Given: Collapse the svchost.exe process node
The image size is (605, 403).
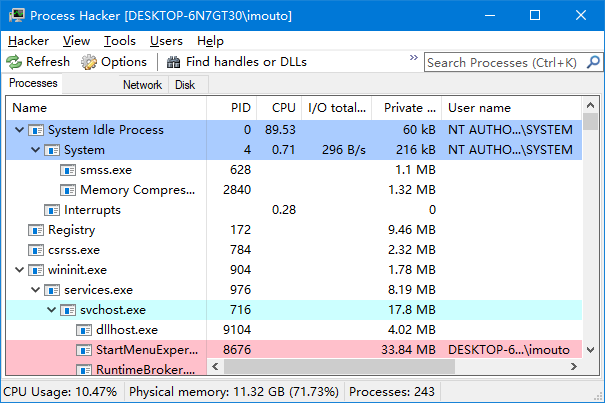Looking at the screenshot, I should click(x=52, y=310).
